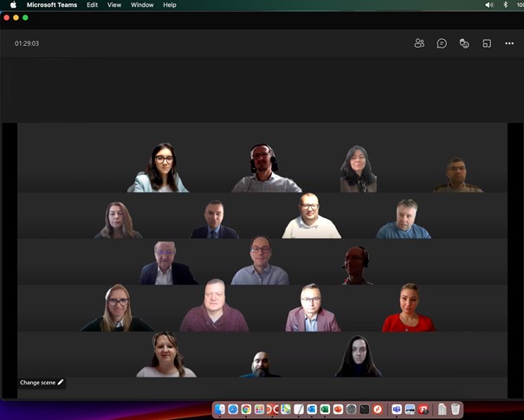The width and height of the screenshot is (524, 420).
Task: Open the Microsoft Teams app menu
Action: pyautogui.click(x=51, y=5)
